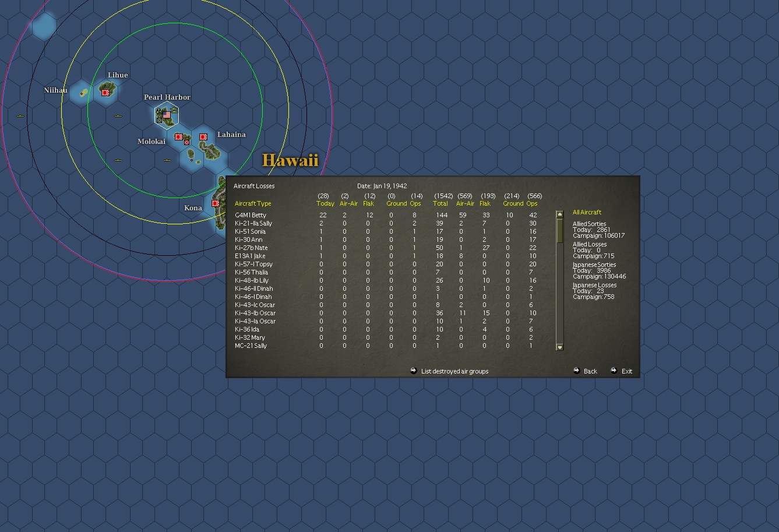779x532 pixels.
Task: Click the US flag at Pearl Harbor
Action: [167, 115]
